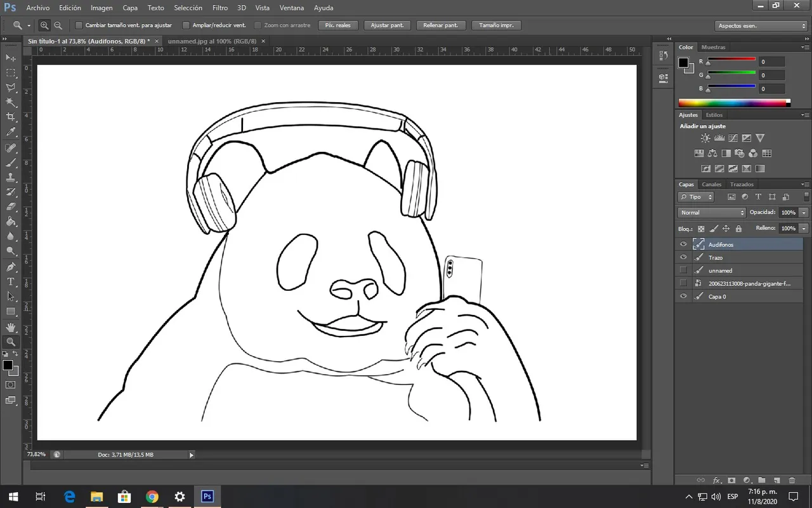Image resolution: width=812 pixels, height=508 pixels.
Task: Select the Rectangle shape tool
Action: coord(11,311)
